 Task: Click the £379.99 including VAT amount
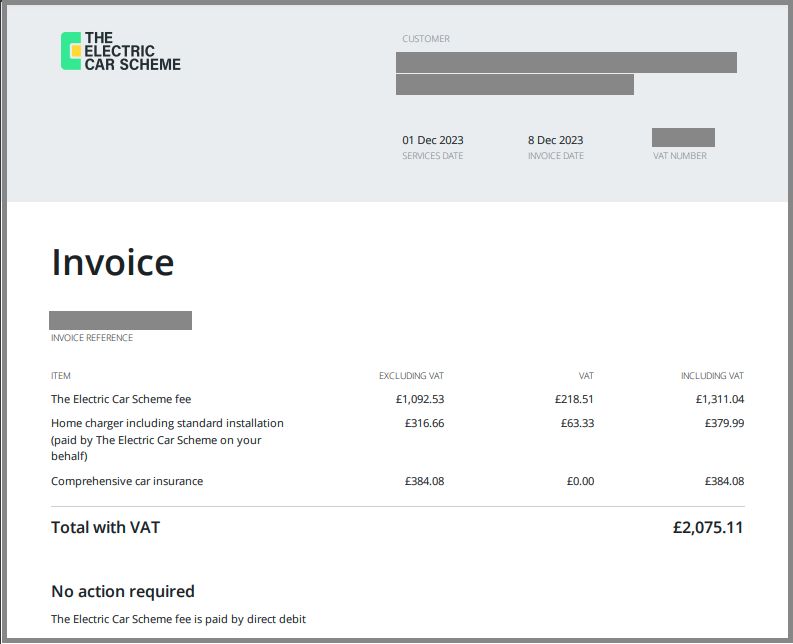point(724,423)
